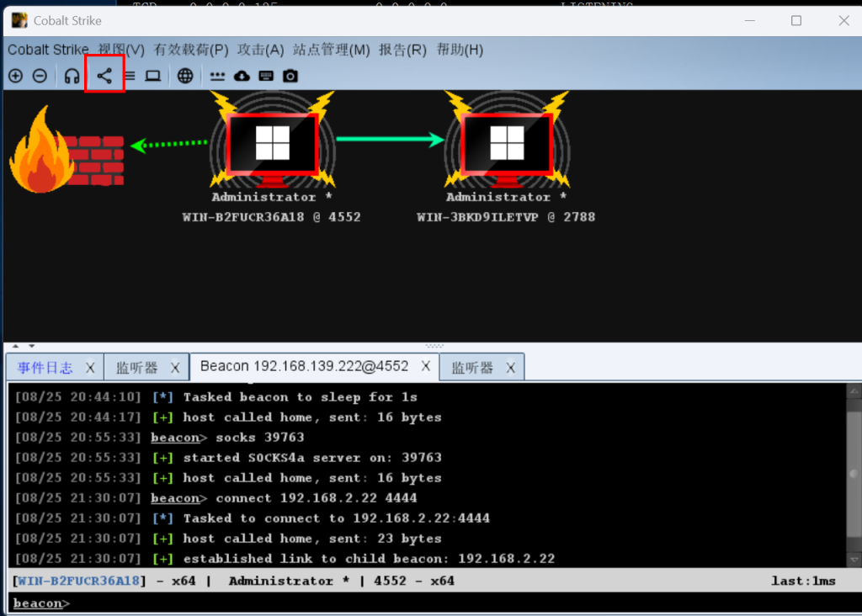Screen dimensions: 862x616
Task: Close the 事件日志 tab
Action: pos(90,368)
